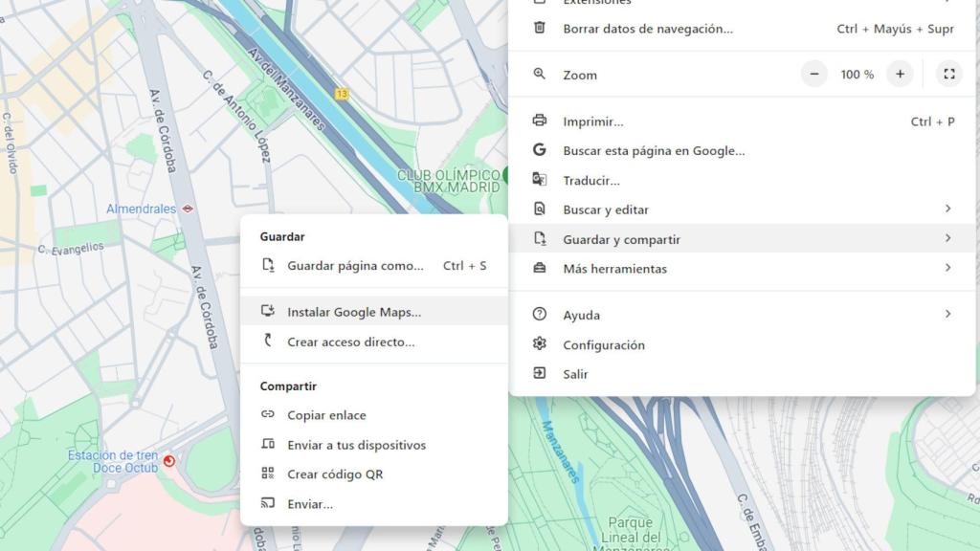Click the Traducir translate icon
The image size is (980, 551).
(539, 180)
